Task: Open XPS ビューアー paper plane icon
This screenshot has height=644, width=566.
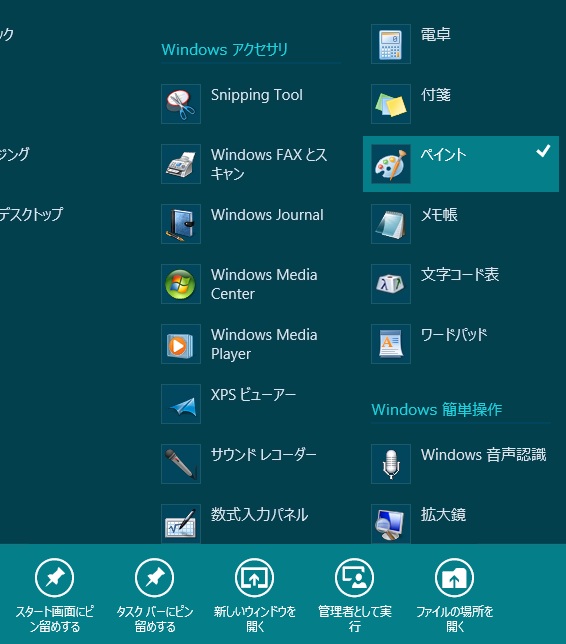Action: [x=181, y=404]
